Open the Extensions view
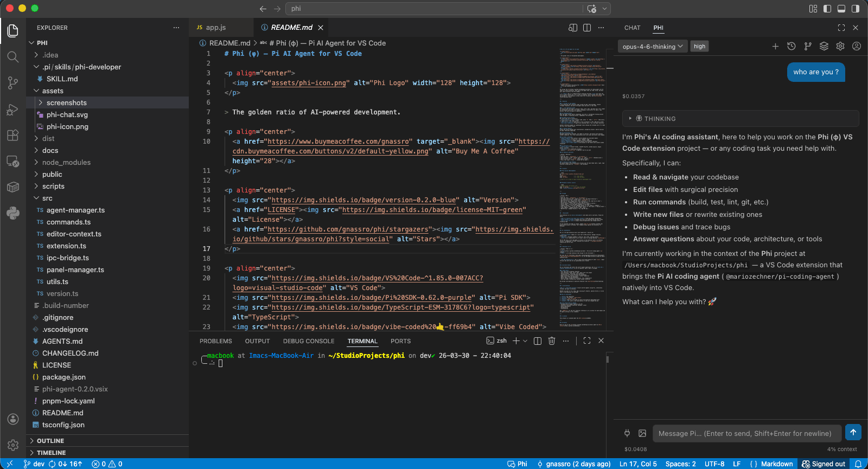 (13, 135)
